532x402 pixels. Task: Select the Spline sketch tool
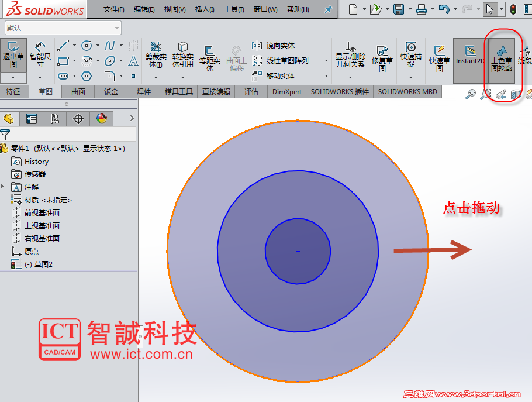[109, 46]
